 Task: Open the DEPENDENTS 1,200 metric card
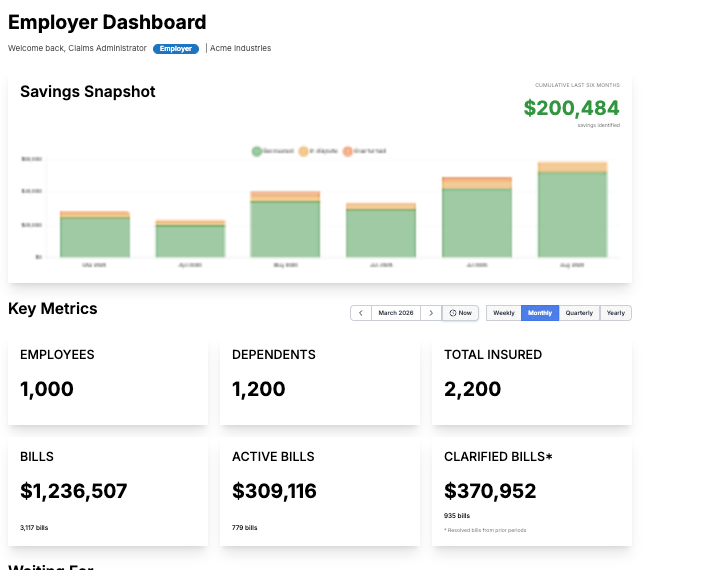(320, 382)
